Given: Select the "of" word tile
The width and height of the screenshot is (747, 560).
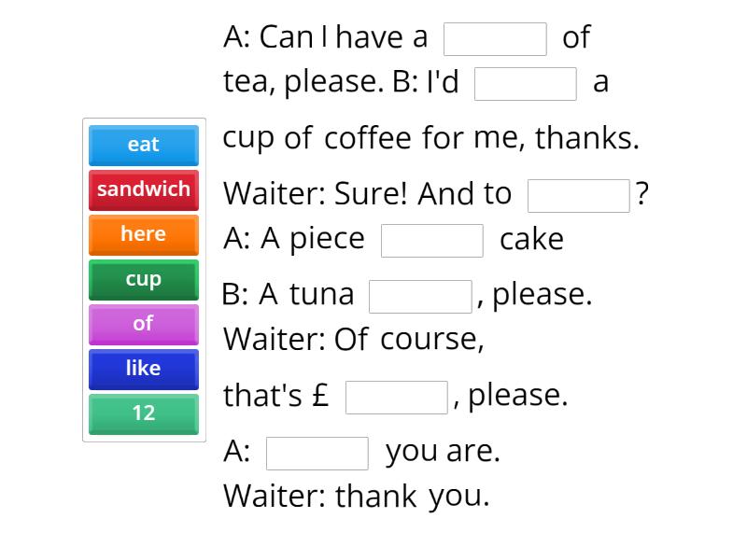Looking at the screenshot, I should 143,324.
